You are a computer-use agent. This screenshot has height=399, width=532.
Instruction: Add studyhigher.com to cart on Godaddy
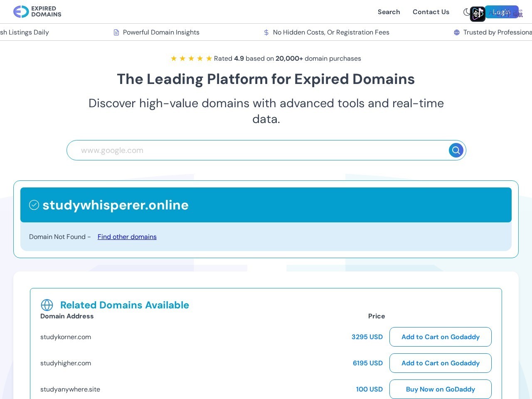(440, 363)
